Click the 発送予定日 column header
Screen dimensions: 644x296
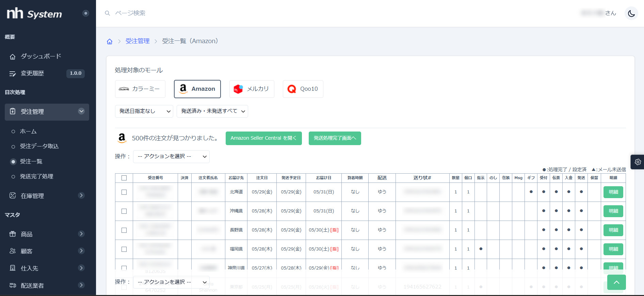[x=291, y=178]
